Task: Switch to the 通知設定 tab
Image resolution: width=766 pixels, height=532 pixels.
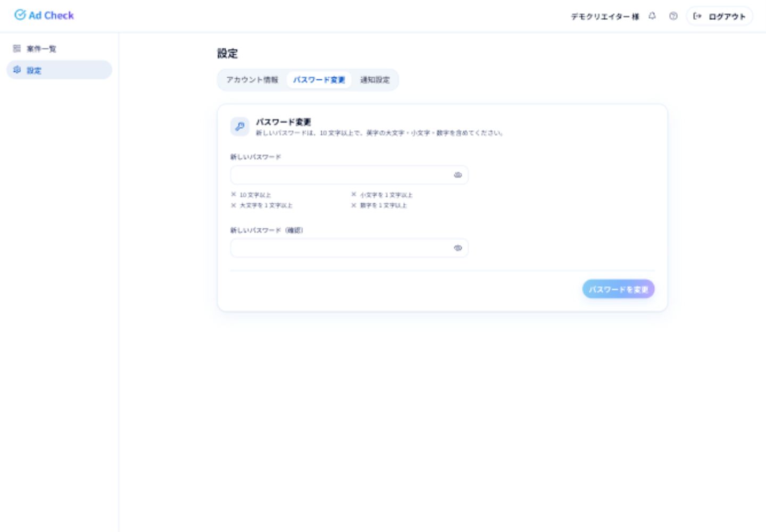Action: [x=375, y=80]
